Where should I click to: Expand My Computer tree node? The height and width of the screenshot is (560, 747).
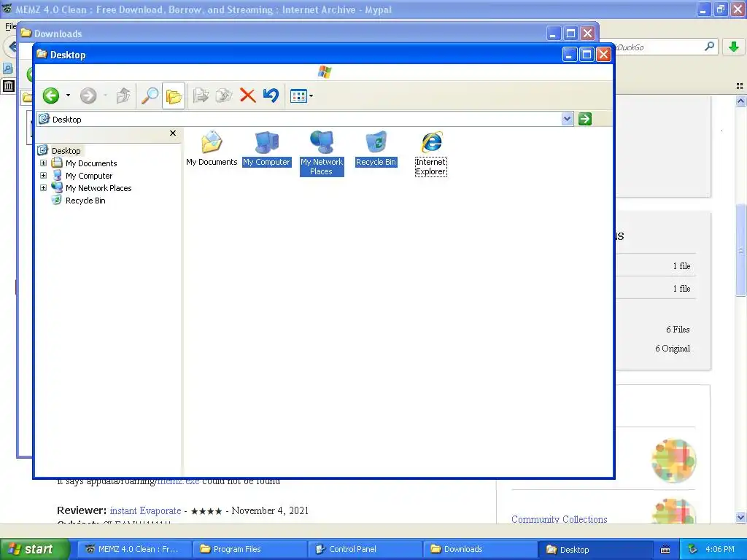43,175
